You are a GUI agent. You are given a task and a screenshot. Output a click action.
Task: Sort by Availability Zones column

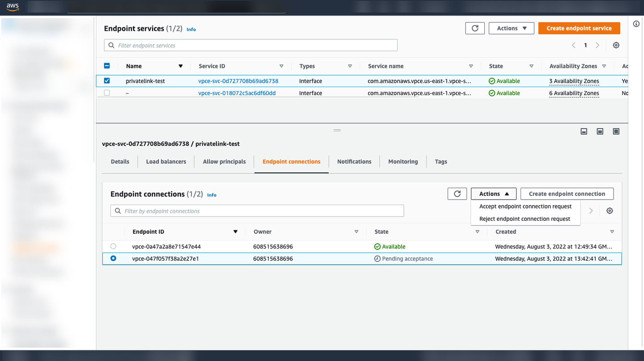pos(604,66)
